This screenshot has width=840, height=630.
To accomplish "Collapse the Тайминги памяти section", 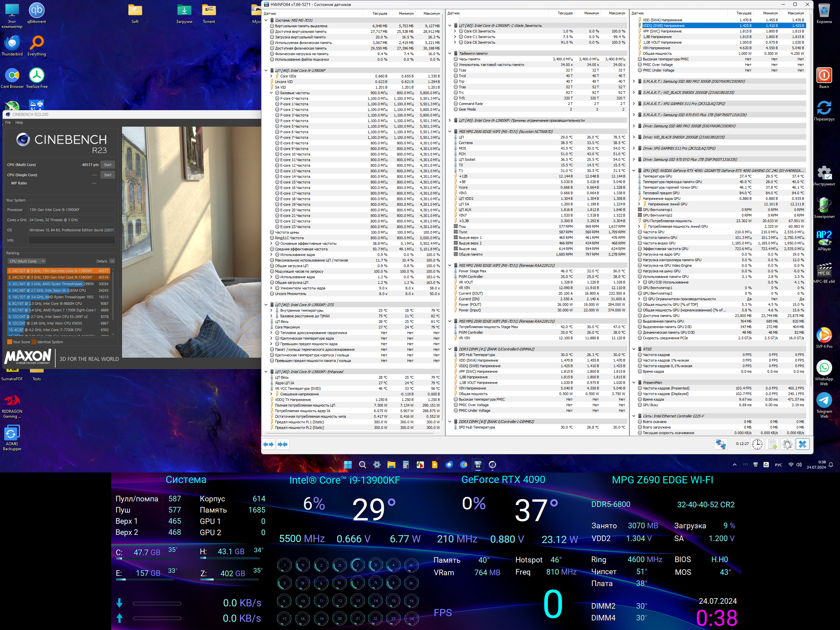I will [450, 53].
